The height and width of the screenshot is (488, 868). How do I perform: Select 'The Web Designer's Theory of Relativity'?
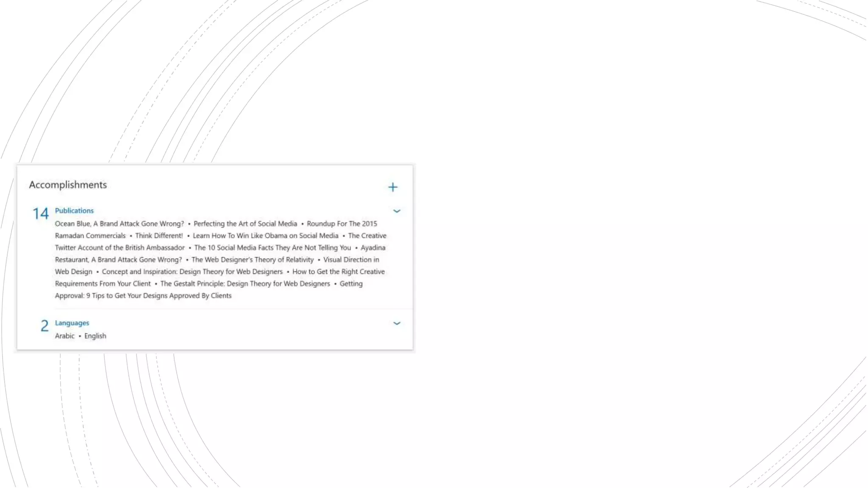click(x=252, y=260)
